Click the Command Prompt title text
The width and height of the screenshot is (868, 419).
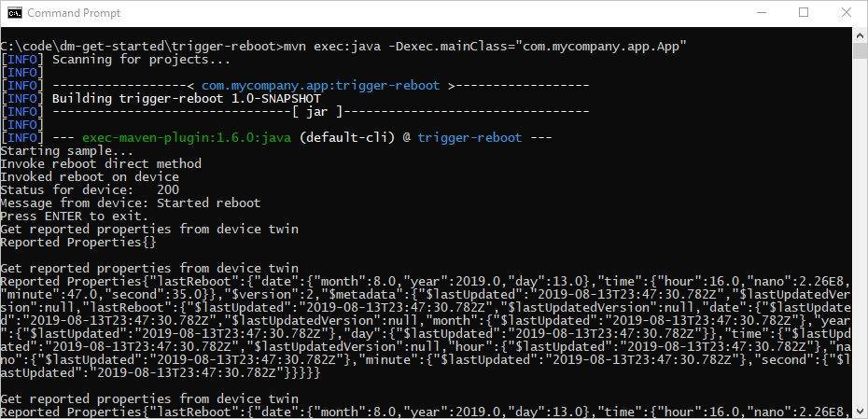point(74,13)
